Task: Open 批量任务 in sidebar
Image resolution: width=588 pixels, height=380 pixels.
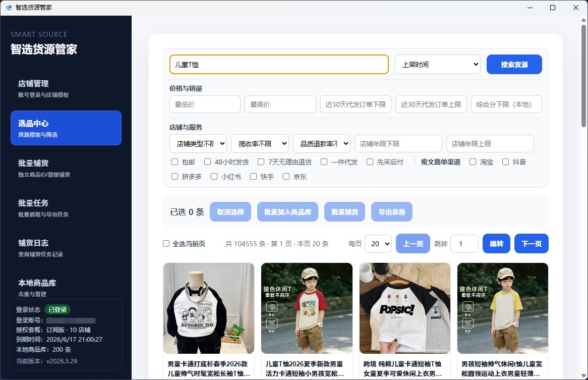Action: click(x=66, y=208)
